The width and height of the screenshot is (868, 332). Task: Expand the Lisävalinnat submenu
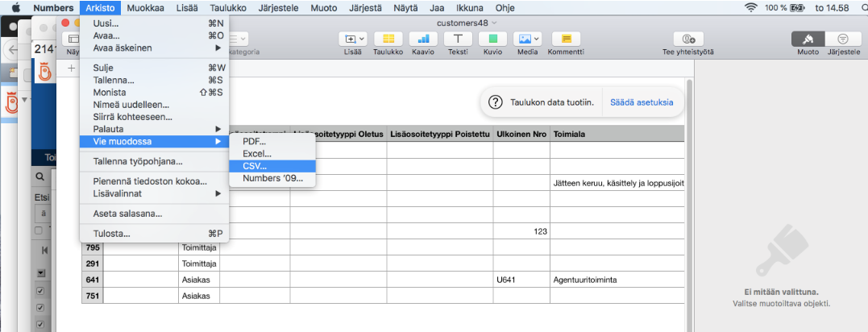153,193
